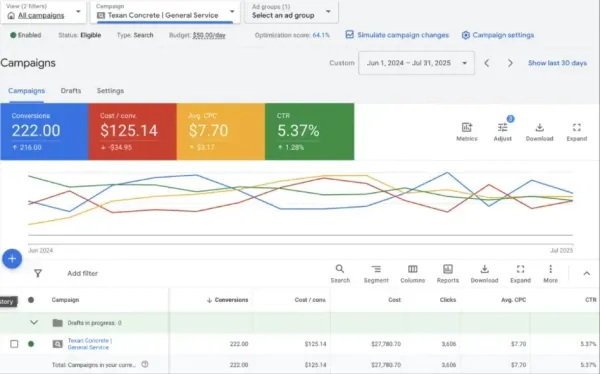Click the Drafts in progress folder icon

(x=57, y=323)
